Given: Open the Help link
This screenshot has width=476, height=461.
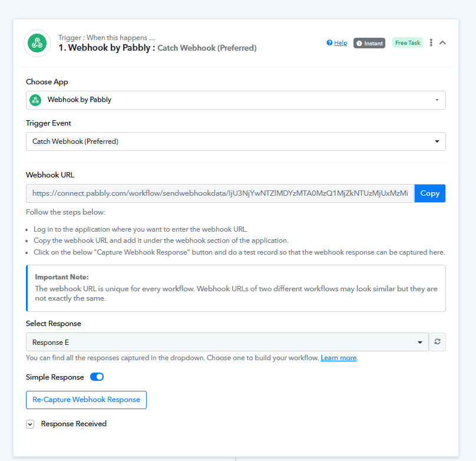Looking at the screenshot, I should click(341, 43).
